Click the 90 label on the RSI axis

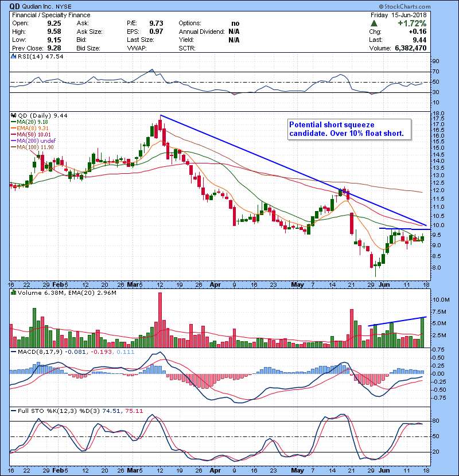click(x=436, y=61)
